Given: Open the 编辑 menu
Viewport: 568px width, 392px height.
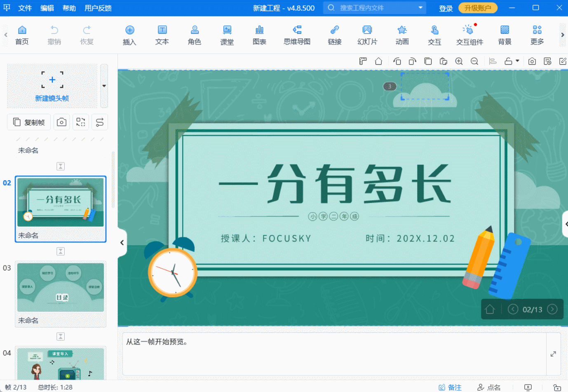Looking at the screenshot, I should pos(47,8).
